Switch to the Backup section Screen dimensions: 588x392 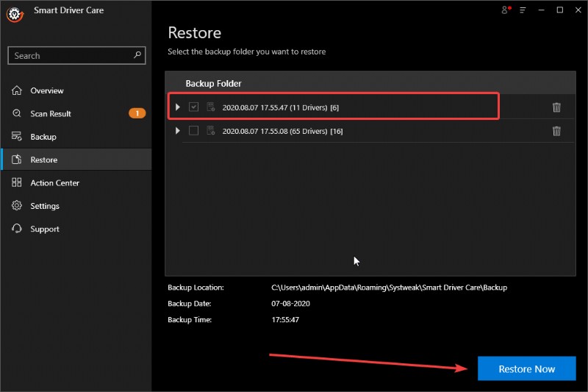pos(76,137)
